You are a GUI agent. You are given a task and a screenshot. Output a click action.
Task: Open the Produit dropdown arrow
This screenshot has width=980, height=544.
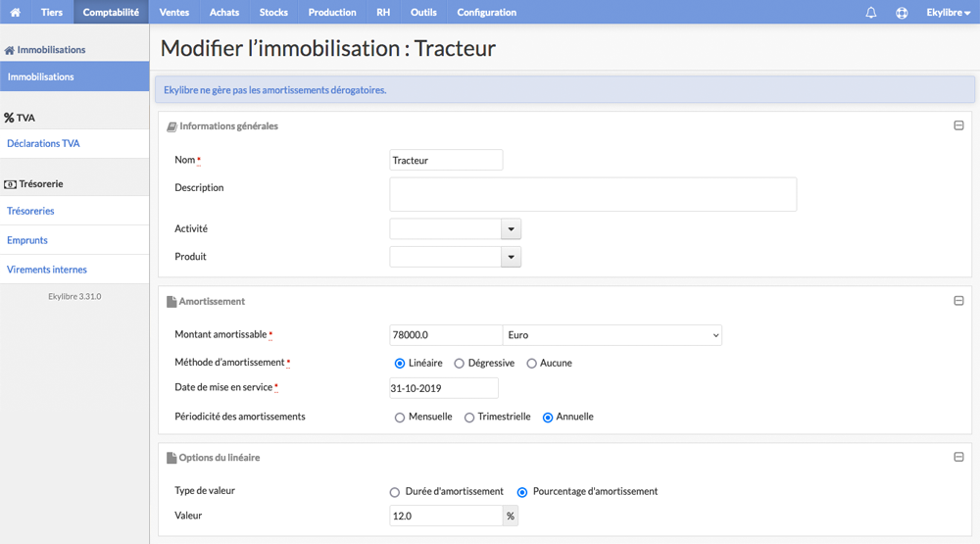[x=511, y=257]
